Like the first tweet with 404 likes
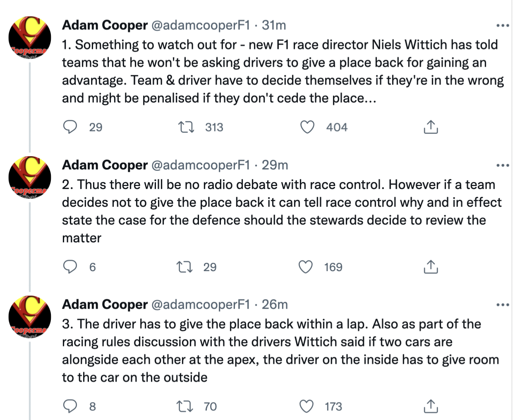 307,127
